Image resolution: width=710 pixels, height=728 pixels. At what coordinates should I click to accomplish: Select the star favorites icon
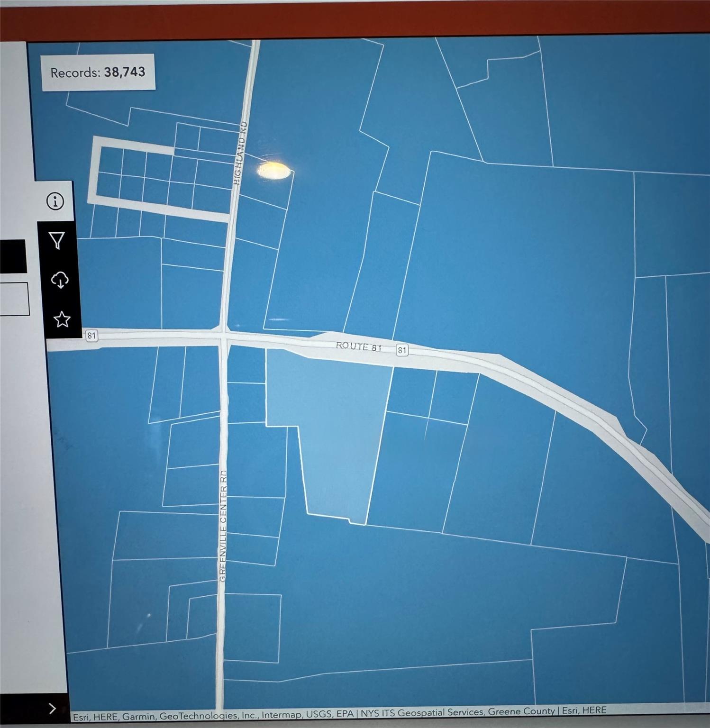click(62, 319)
